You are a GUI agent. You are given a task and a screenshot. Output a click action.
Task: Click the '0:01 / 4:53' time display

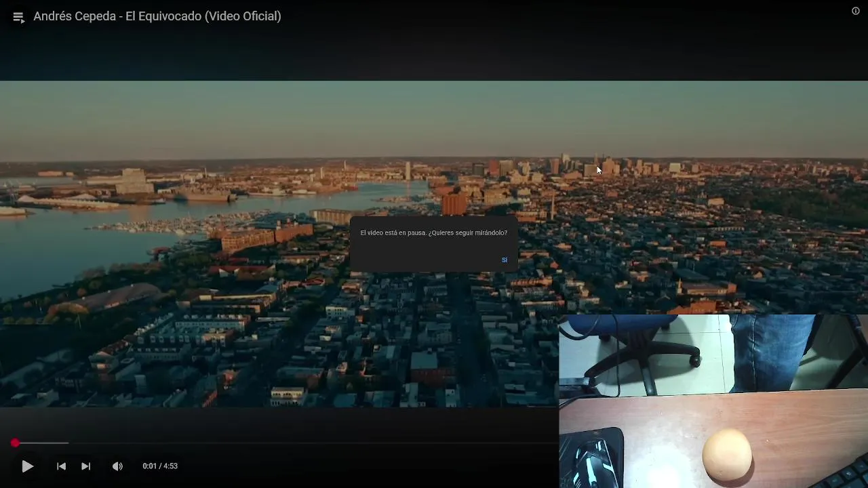coord(160,466)
